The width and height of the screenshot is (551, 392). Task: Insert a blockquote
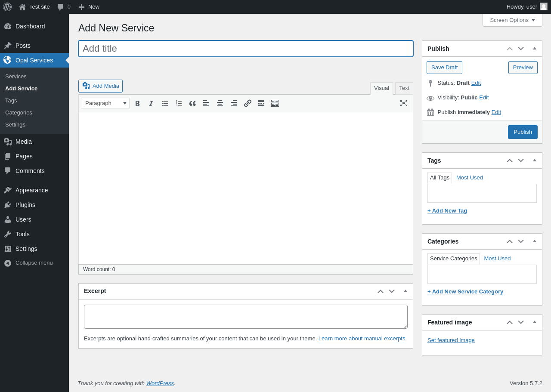(x=192, y=103)
